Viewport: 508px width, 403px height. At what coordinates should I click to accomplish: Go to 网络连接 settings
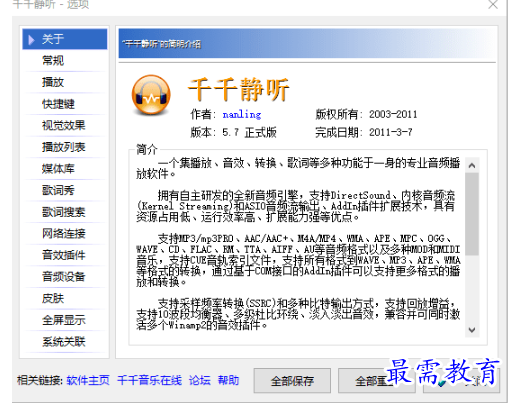[x=65, y=234]
